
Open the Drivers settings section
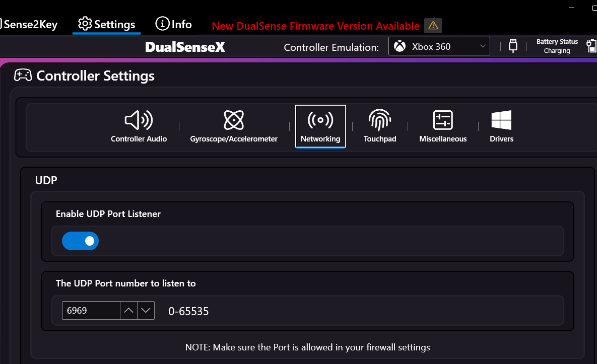tap(501, 126)
